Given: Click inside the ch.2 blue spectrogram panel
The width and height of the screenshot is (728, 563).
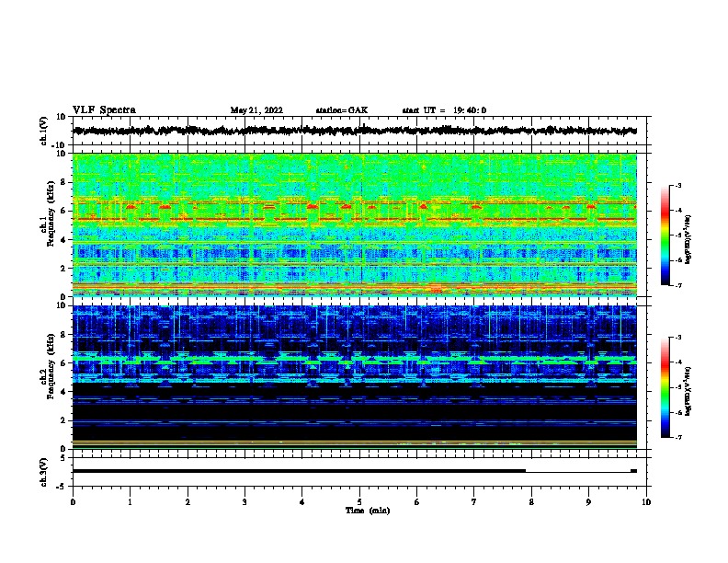Looking at the screenshot, I should (x=355, y=377).
